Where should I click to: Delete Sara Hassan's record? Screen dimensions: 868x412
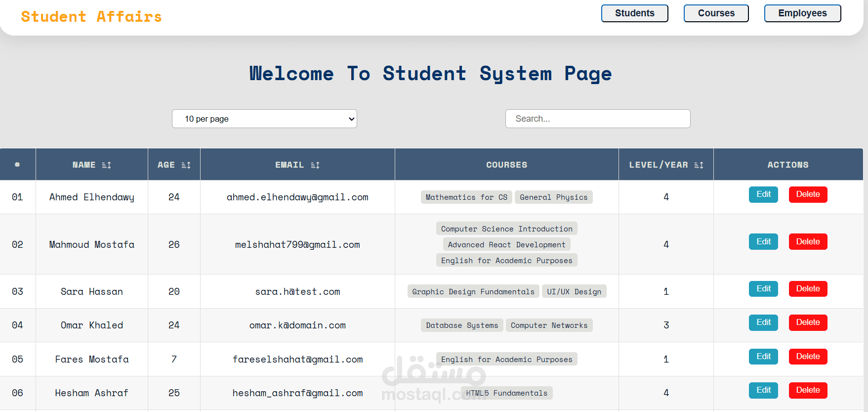[x=808, y=289]
